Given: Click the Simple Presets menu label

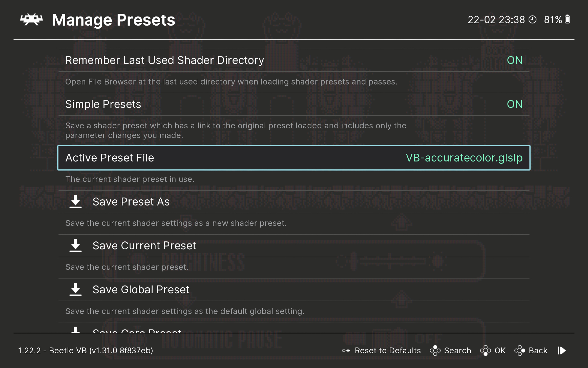Looking at the screenshot, I should [x=103, y=104].
